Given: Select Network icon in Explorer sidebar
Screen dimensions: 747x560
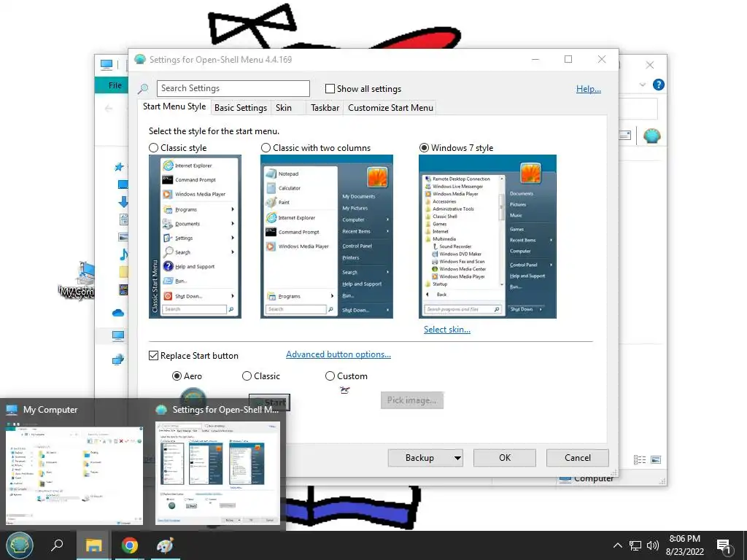Looking at the screenshot, I should (x=118, y=359).
